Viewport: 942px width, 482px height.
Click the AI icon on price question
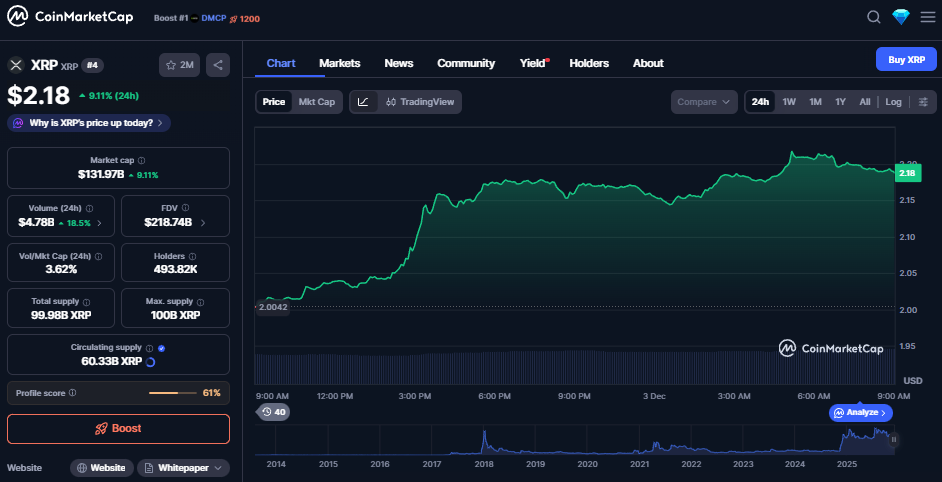point(18,123)
